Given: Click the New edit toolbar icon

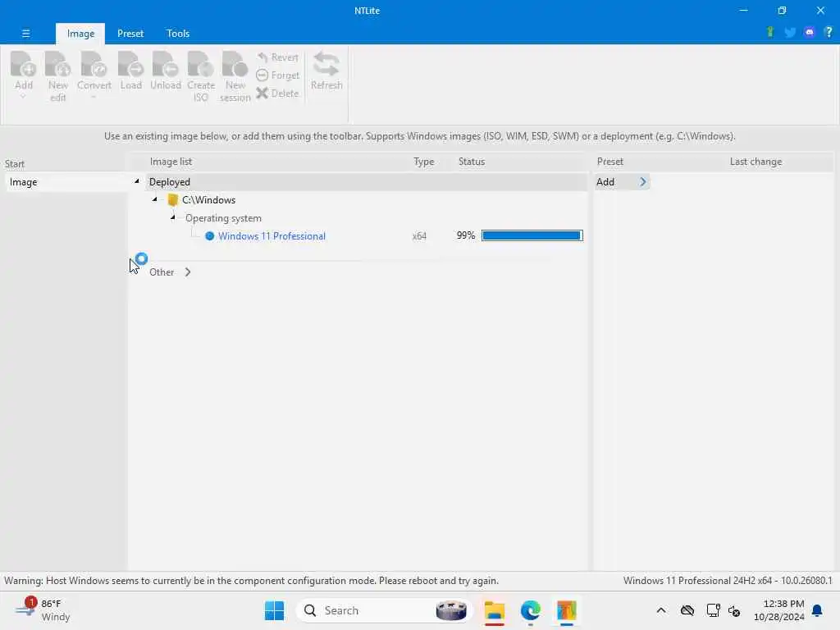Looking at the screenshot, I should pos(58,64).
